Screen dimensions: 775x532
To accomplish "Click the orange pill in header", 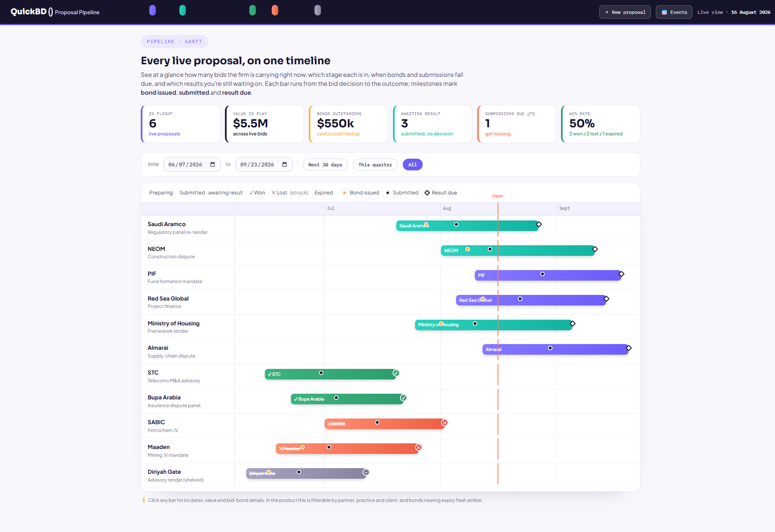I will click(x=275, y=10).
